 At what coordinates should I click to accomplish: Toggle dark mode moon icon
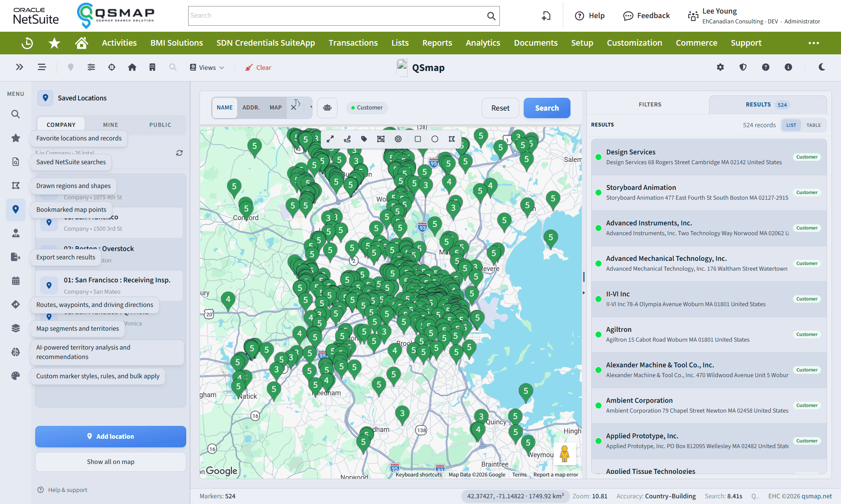[x=822, y=67]
